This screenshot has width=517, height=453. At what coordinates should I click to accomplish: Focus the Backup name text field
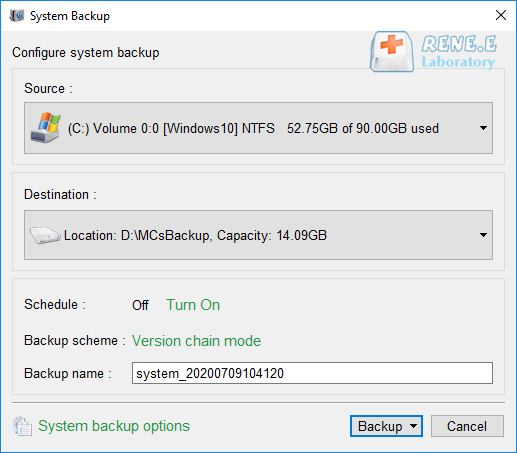click(312, 373)
